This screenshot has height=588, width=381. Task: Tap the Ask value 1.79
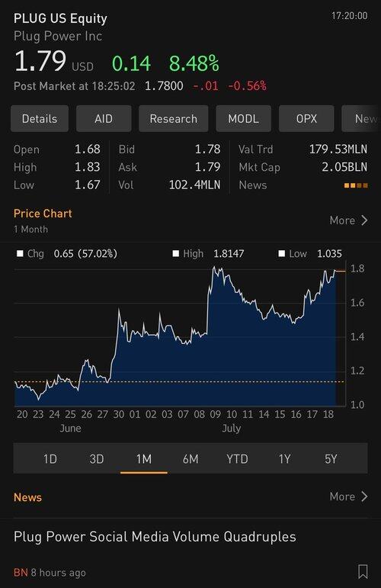coord(207,167)
